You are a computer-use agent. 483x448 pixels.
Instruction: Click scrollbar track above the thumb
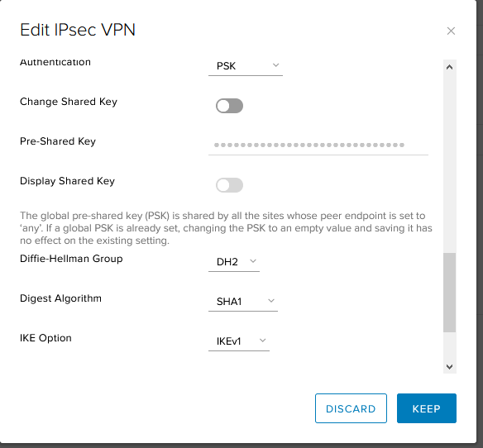coord(449,163)
